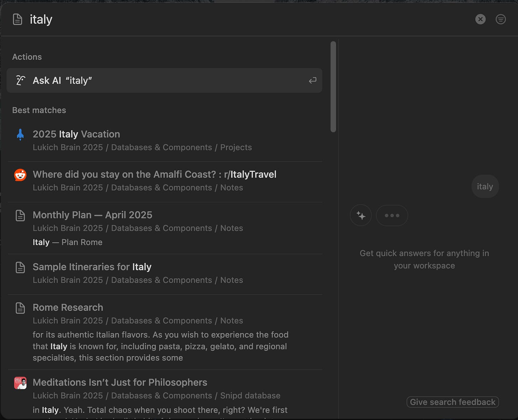Open the Rome Research result
Image resolution: width=518 pixels, height=420 pixels.
164,332
